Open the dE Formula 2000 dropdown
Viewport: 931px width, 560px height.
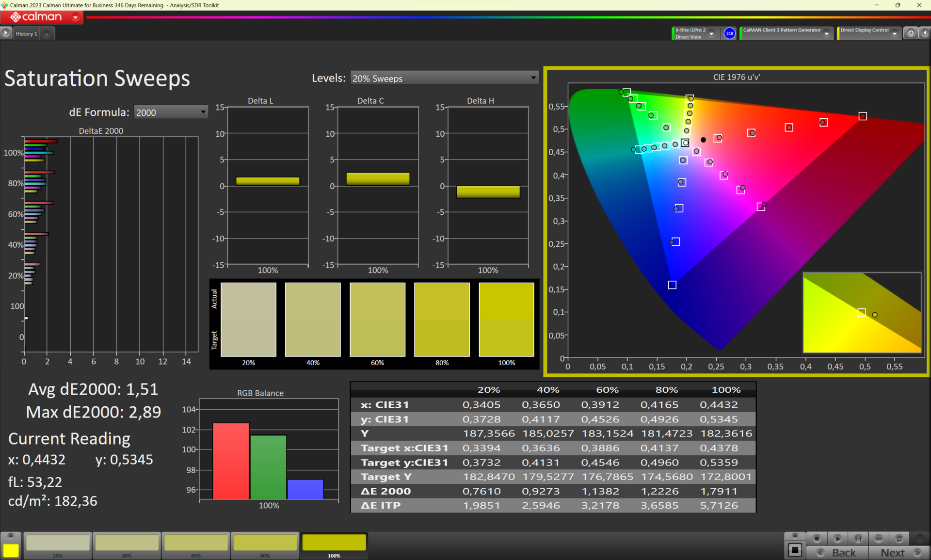pos(171,112)
